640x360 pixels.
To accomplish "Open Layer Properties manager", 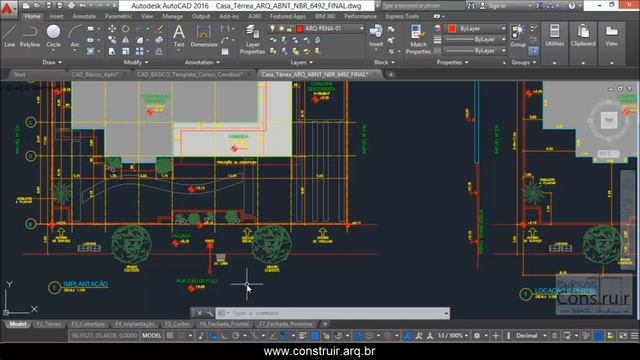I will (252, 39).
